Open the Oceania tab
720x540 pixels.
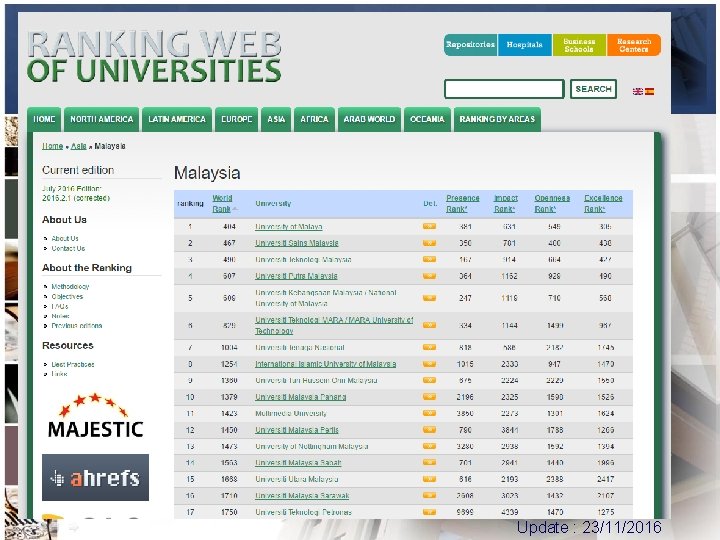427,119
